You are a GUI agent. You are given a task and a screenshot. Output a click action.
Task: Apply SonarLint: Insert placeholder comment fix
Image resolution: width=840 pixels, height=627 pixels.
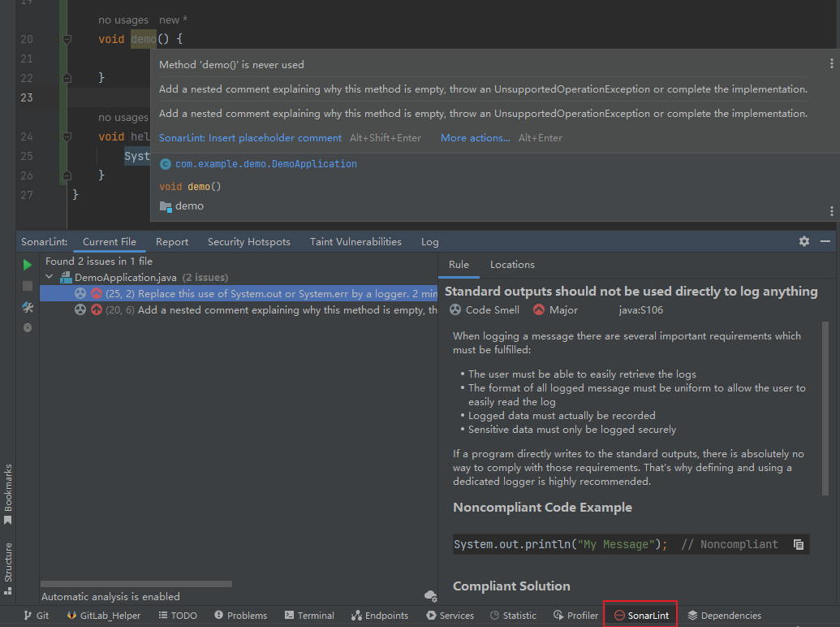[250, 138]
